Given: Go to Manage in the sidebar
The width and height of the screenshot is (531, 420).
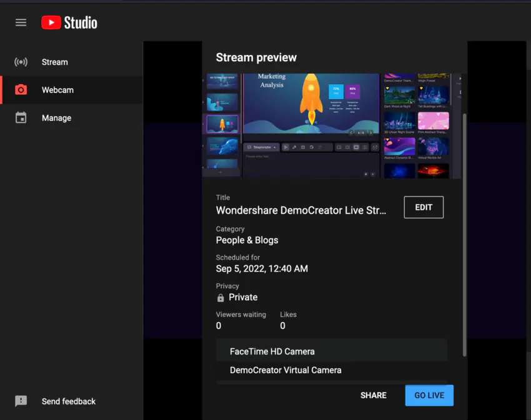Looking at the screenshot, I should pos(71,118).
